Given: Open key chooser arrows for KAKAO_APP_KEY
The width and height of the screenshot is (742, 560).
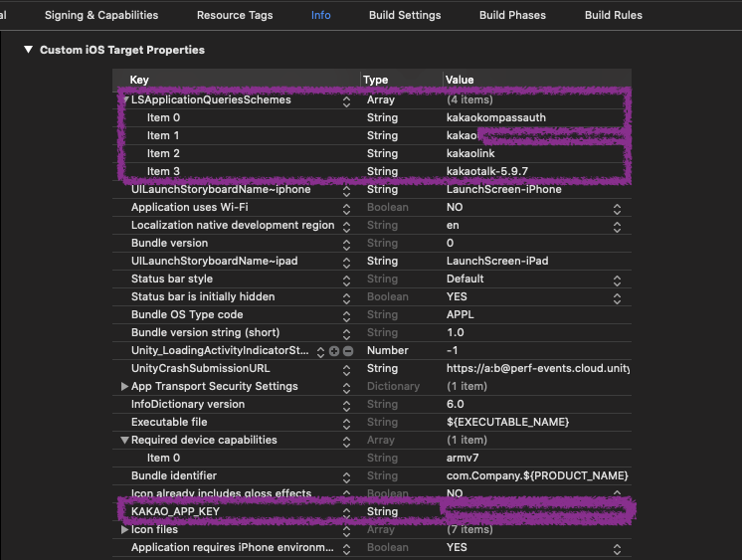Looking at the screenshot, I should [346, 512].
